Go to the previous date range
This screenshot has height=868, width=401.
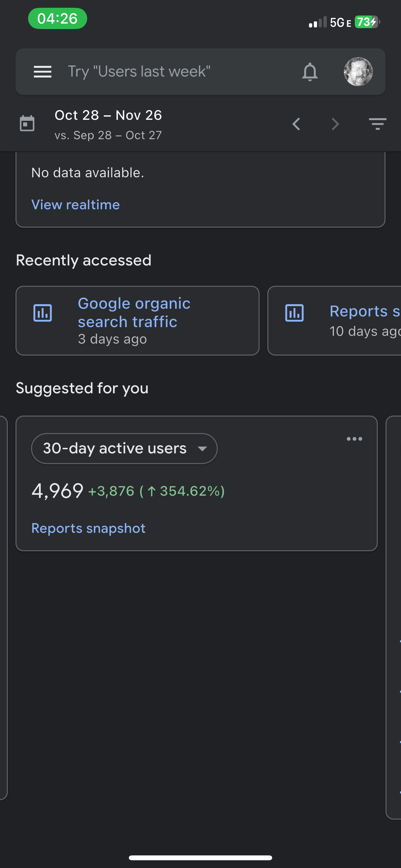tap(296, 124)
